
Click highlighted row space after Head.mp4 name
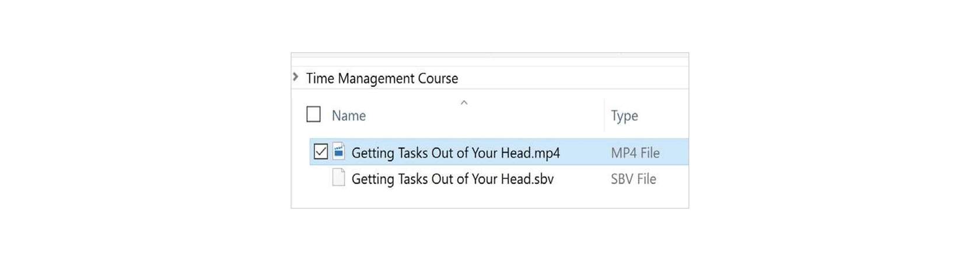tap(582, 152)
